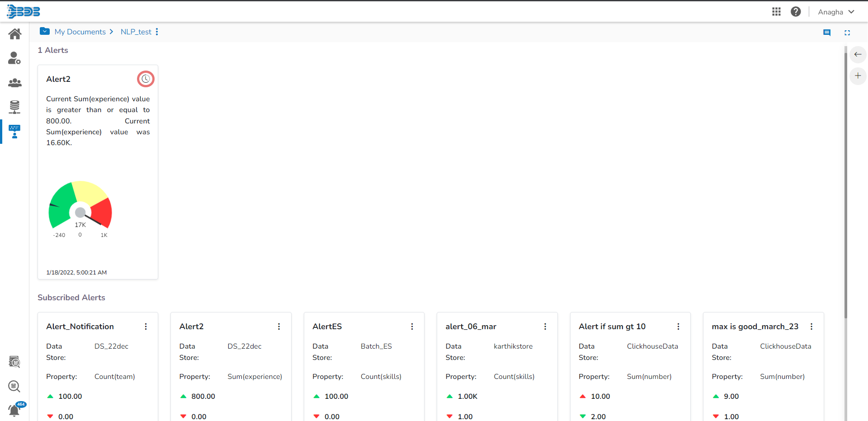Open alert_06_mar card three-dot menu
868x421 pixels.
[x=545, y=326]
